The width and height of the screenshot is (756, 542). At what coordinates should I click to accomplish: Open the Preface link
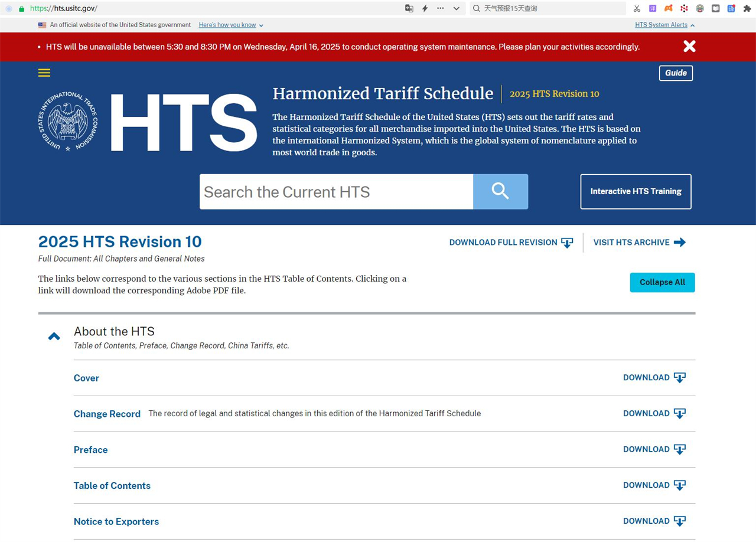(90, 450)
